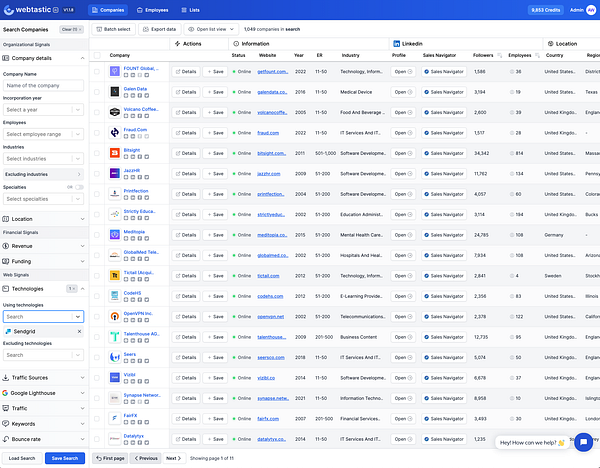Sort by Employees column icon
The image size is (600, 468).
tap(537, 55)
